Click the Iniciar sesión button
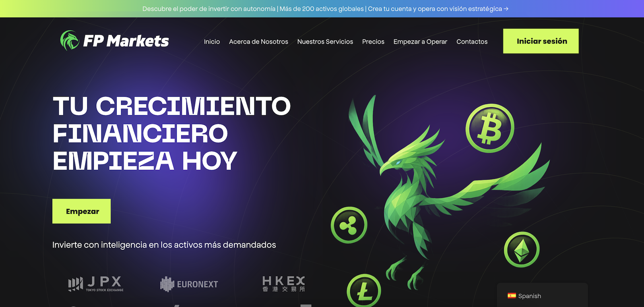Screen dimensions: 644x307 [x=541, y=41]
